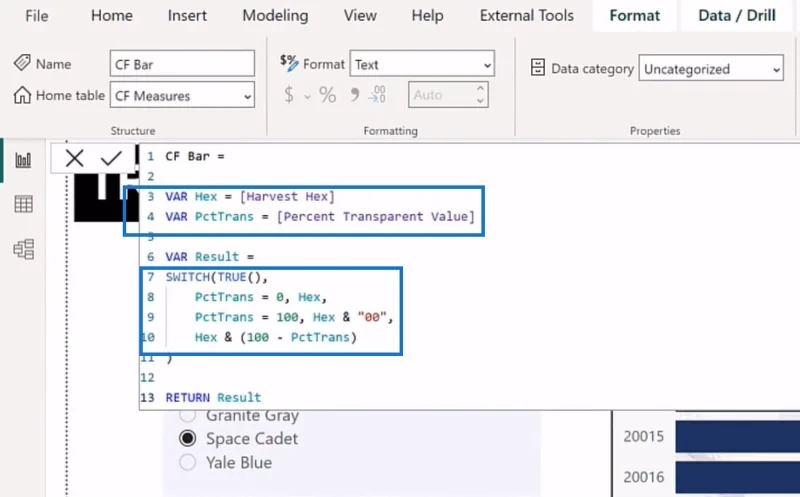This screenshot has width=800, height=497.
Task: Click the Data category icon
Action: 538,67
